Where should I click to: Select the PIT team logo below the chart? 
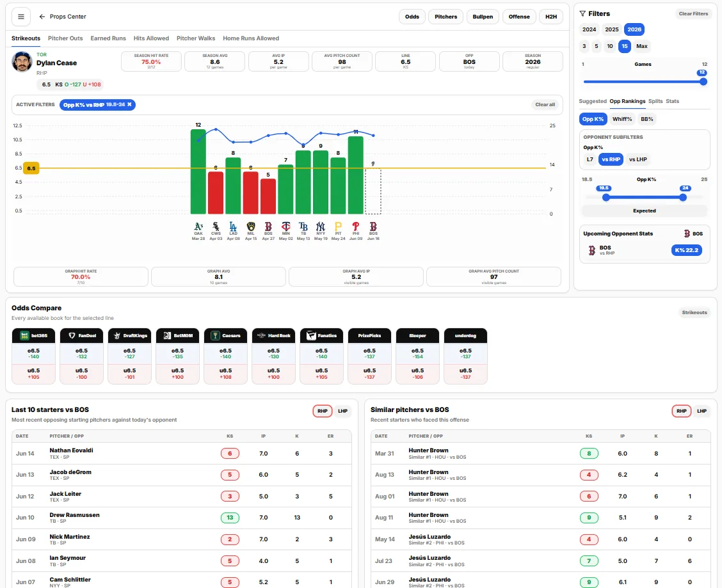point(339,226)
